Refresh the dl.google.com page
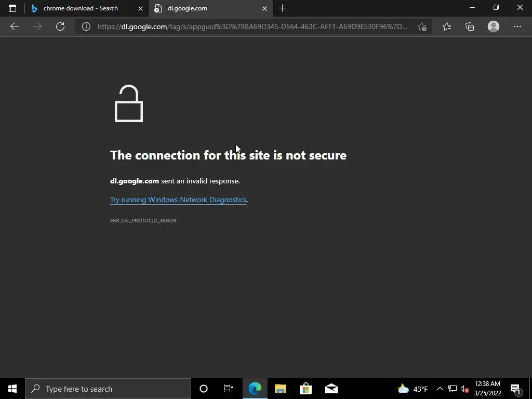This screenshot has width=532, height=399. 60,26
